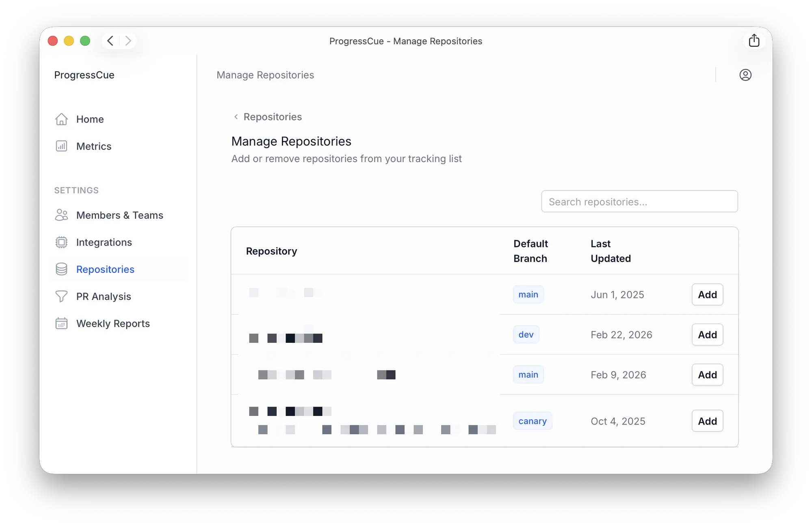The image size is (812, 526).
Task: Select the Metrics bar-chart icon
Action: pos(61,146)
